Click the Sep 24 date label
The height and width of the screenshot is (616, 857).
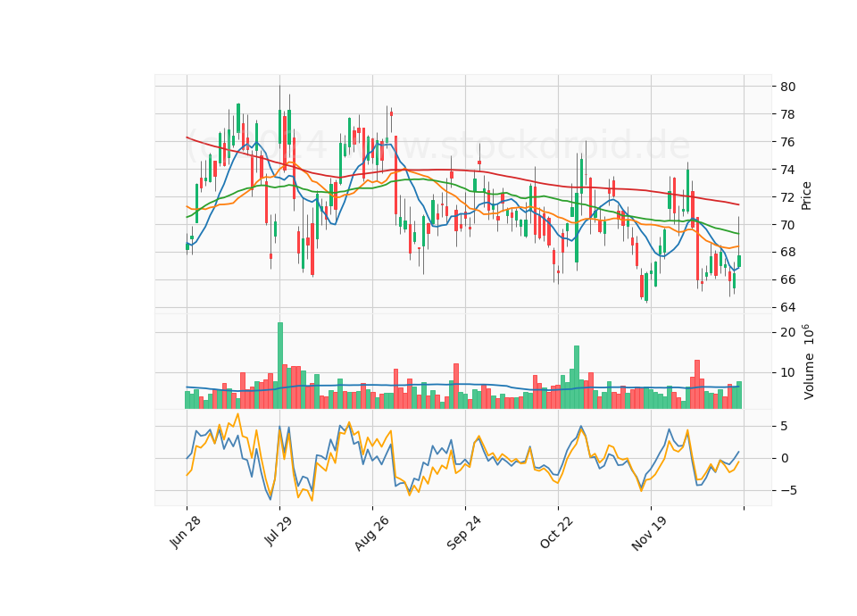coord(463,532)
